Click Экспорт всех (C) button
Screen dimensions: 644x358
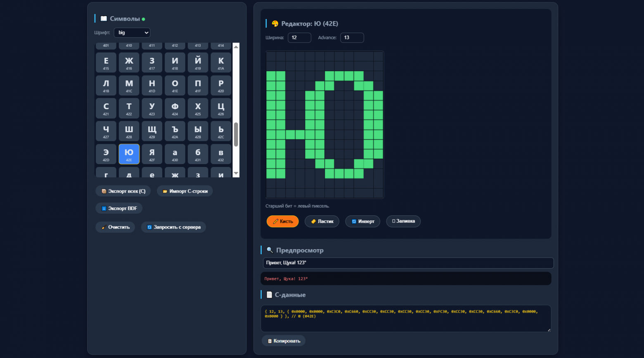pyautogui.click(x=123, y=191)
